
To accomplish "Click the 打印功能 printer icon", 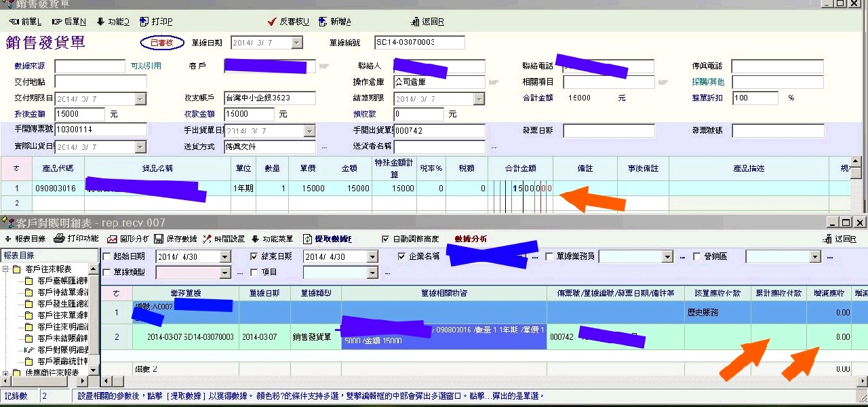I will pos(60,239).
